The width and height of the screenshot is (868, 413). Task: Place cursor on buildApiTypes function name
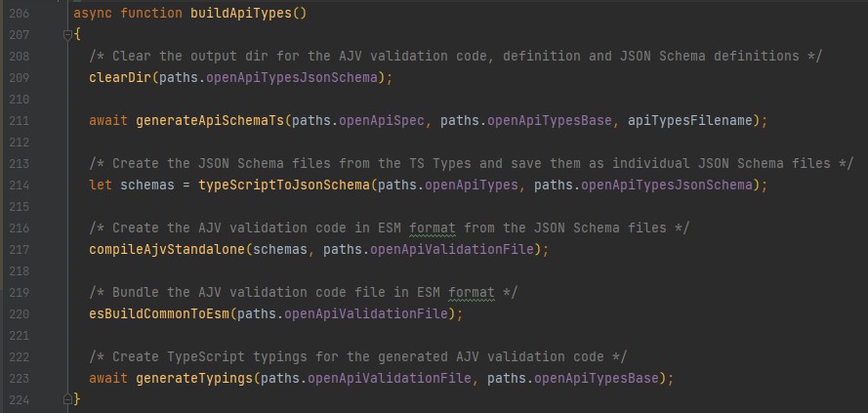point(241,14)
